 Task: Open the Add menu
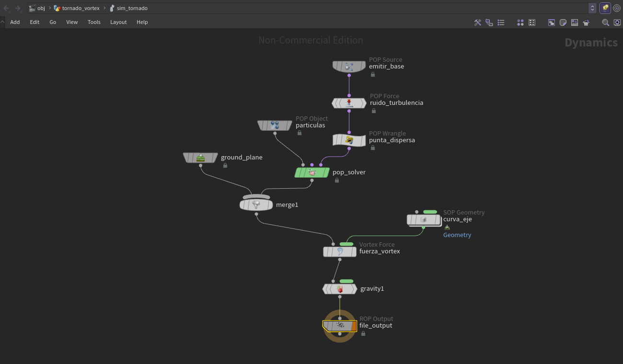15,23
